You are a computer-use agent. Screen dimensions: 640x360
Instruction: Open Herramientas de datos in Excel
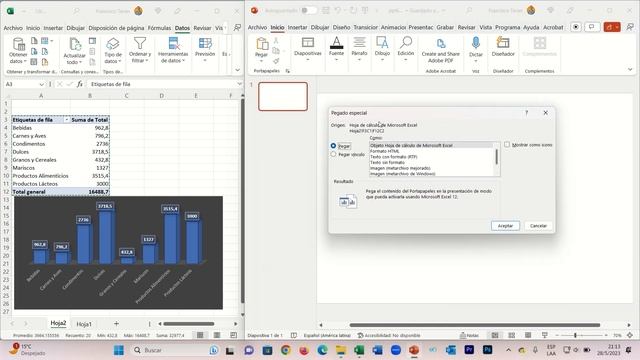click(173, 50)
